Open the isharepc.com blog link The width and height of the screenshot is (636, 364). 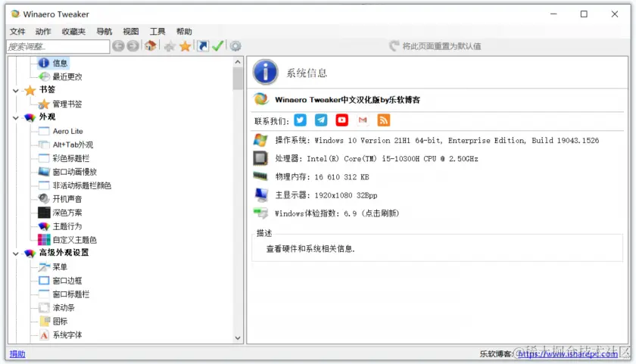[568, 354]
